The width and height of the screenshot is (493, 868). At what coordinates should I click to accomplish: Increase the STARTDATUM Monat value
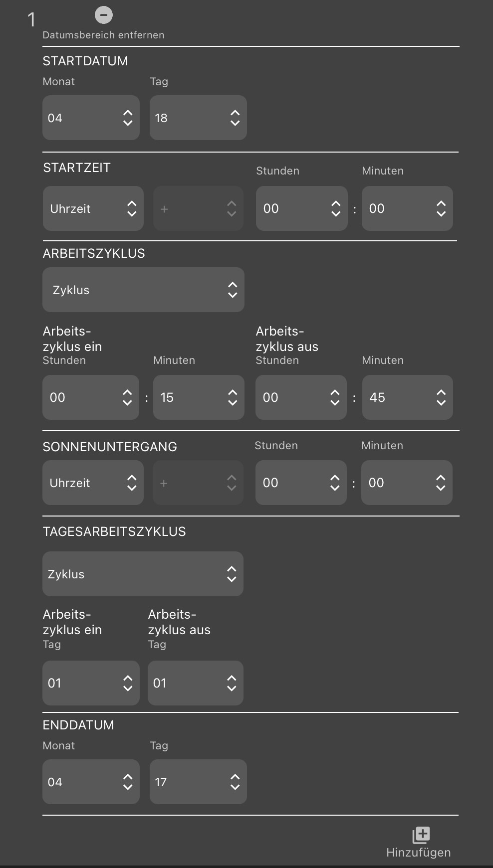tap(128, 113)
